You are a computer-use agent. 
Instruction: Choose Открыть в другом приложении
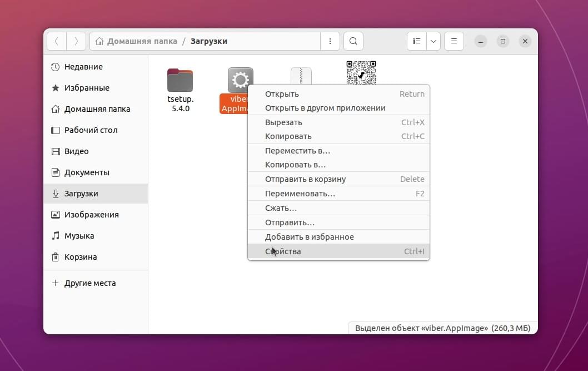coord(338,108)
